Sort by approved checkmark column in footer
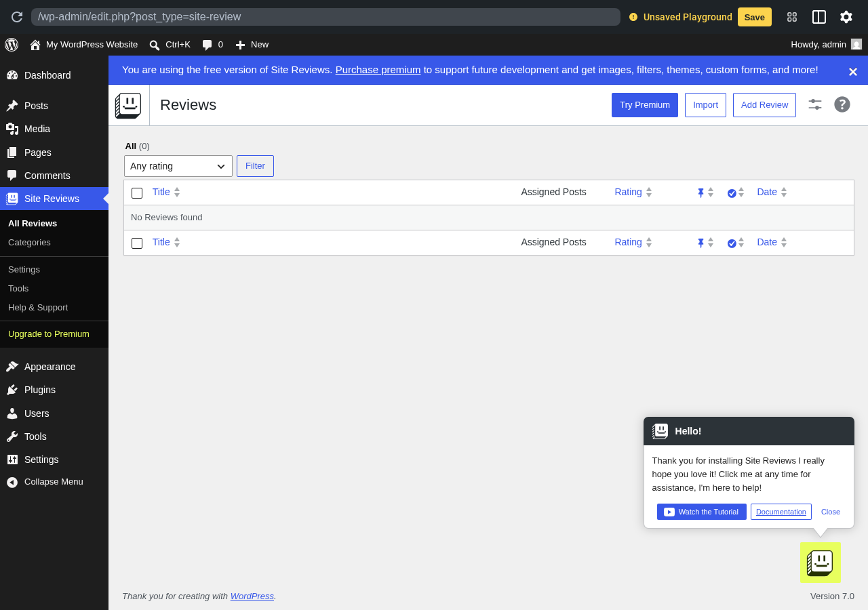 click(736, 243)
